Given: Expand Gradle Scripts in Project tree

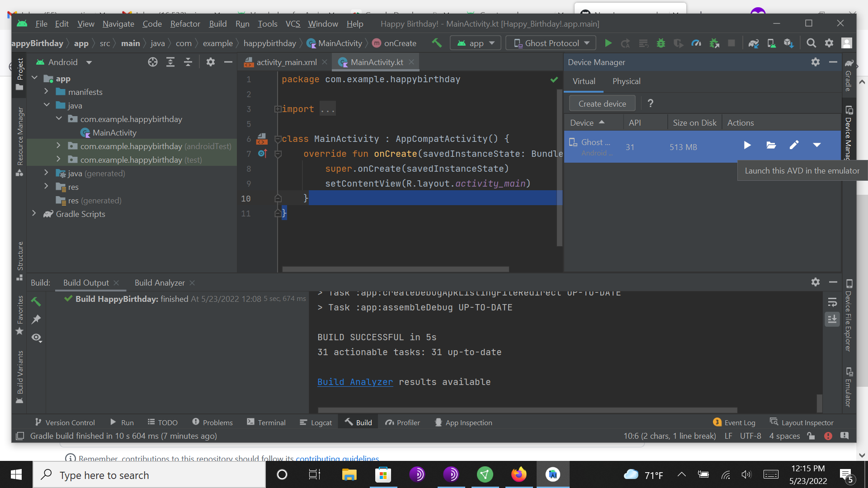Looking at the screenshot, I should click(x=34, y=214).
